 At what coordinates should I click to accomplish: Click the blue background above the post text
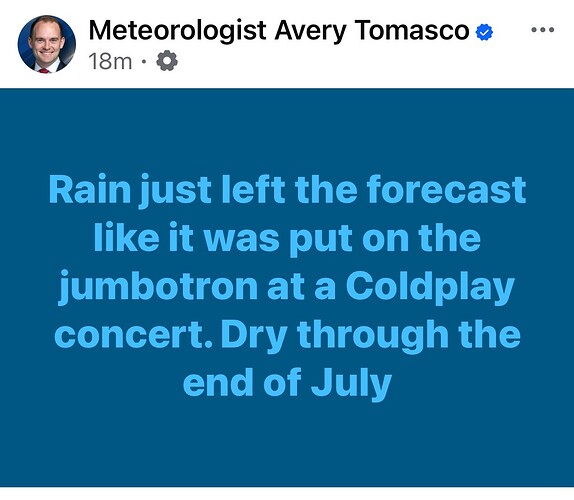click(287, 130)
